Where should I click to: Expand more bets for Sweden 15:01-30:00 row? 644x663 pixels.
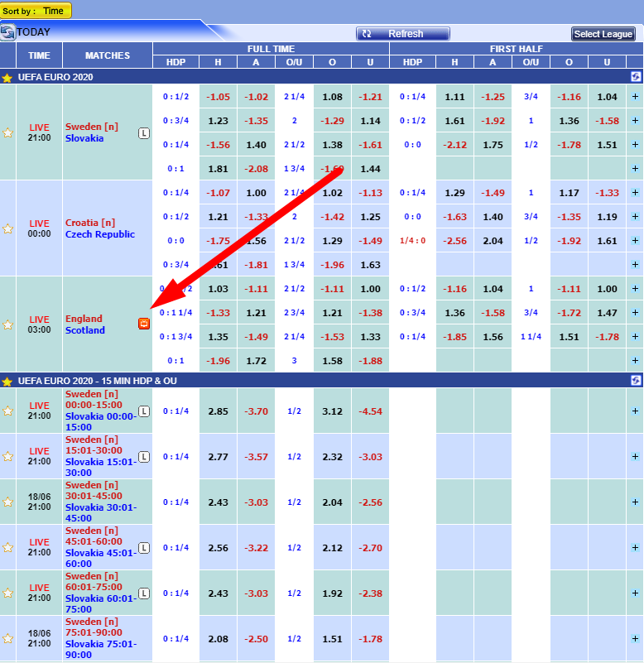(x=635, y=457)
